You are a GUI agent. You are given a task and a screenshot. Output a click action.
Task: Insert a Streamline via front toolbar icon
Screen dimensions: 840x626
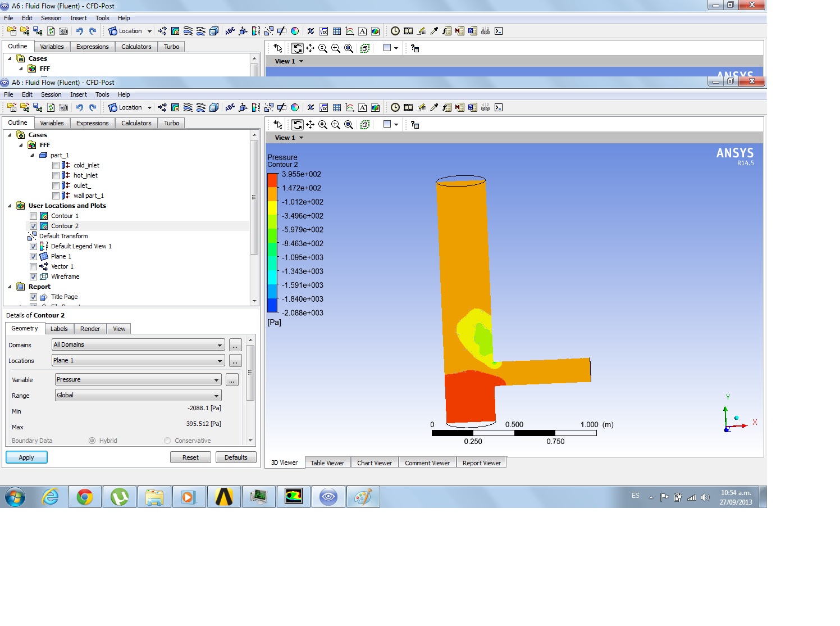[x=188, y=107]
